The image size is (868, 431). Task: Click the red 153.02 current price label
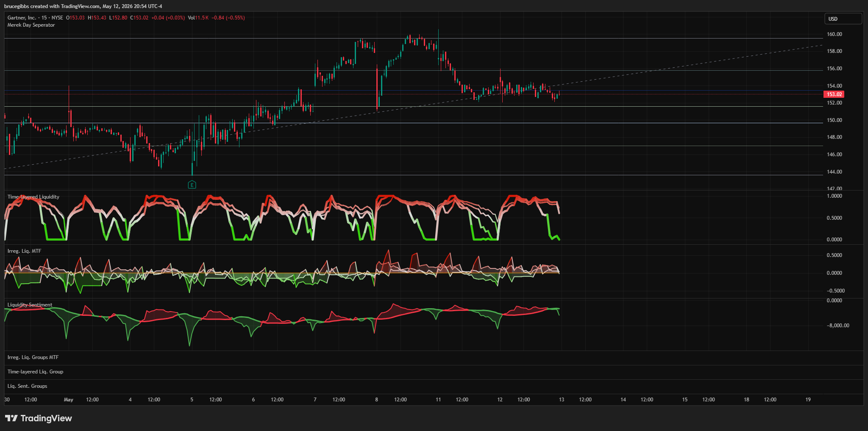(x=834, y=94)
